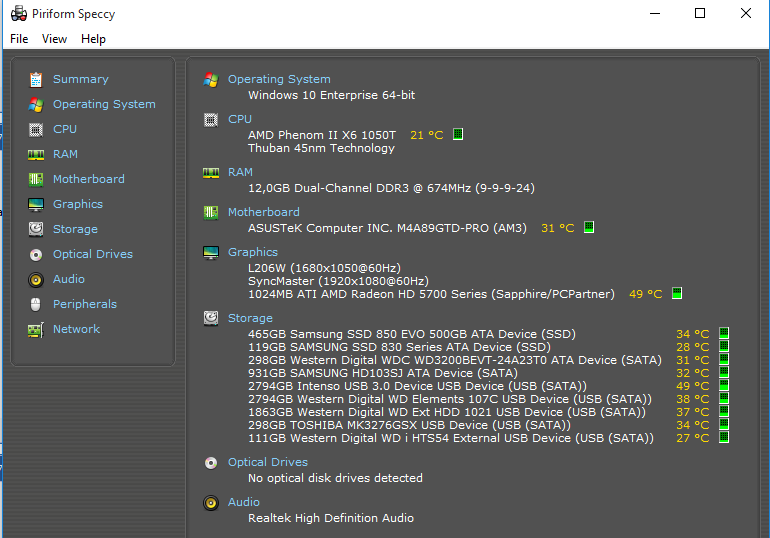Click the Storage hard drive icon in sidebar
The width and height of the screenshot is (770, 538).
tap(36, 229)
